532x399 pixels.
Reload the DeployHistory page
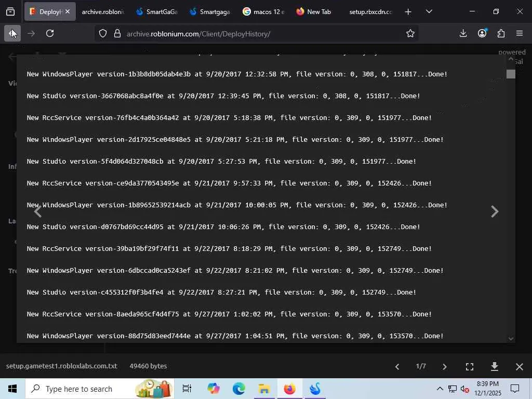point(50,33)
